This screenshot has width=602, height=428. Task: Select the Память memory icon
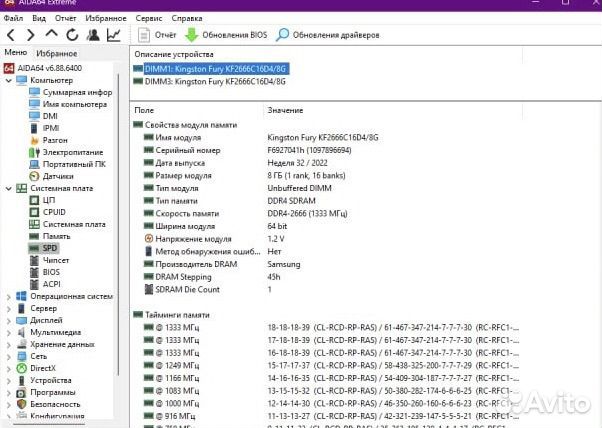[34, 236]
